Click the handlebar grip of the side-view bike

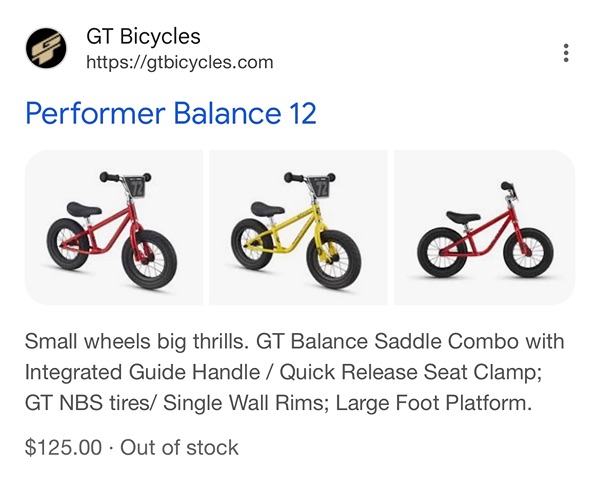point(507,186)
